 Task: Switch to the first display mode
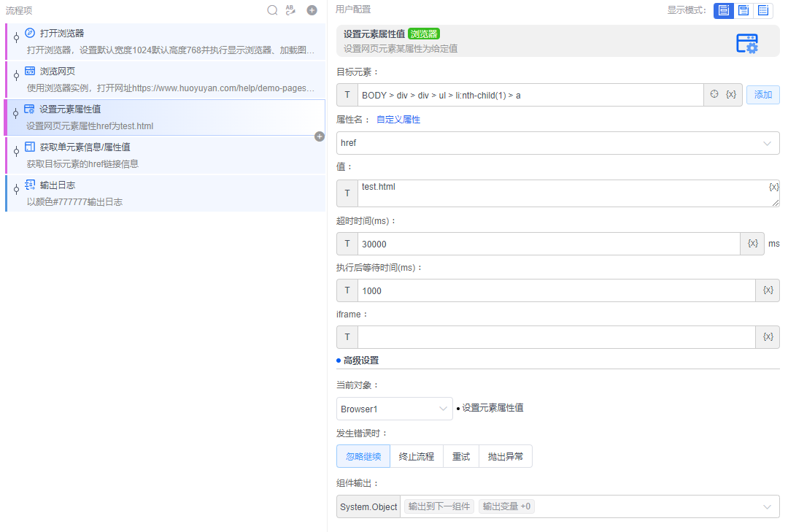pyautogui.click(x=723, y=10)
